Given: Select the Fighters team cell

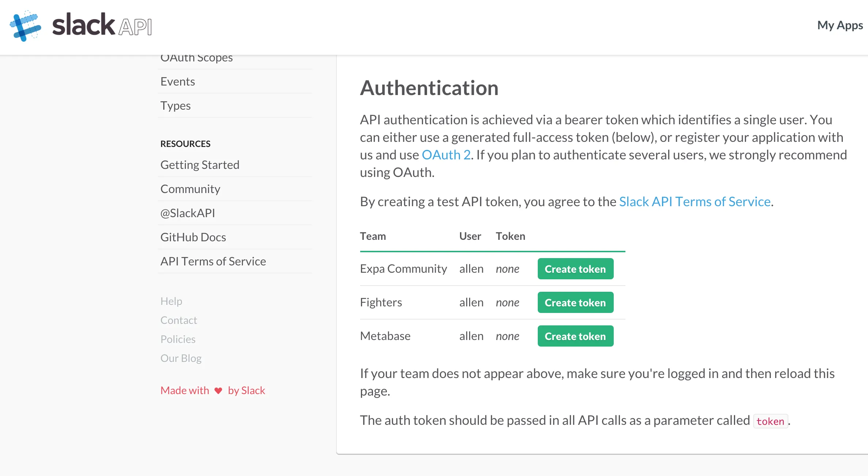Looking at the screenshot, I should point(381,302).
